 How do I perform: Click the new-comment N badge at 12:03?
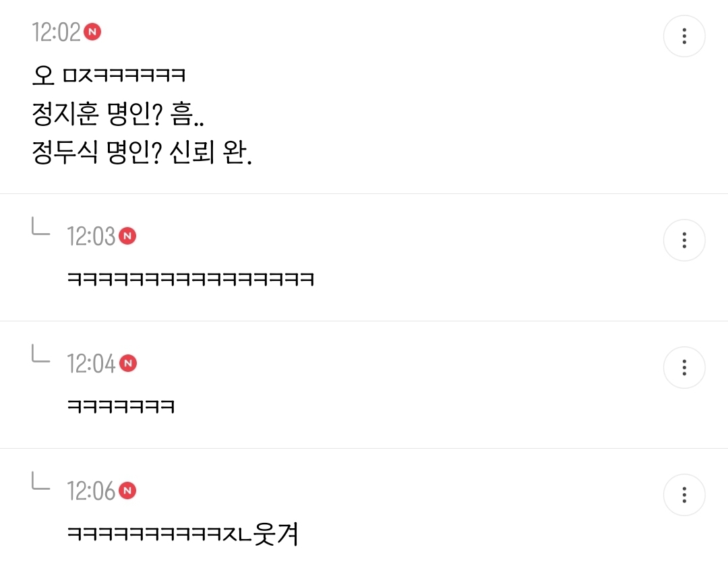coord(127,236)
